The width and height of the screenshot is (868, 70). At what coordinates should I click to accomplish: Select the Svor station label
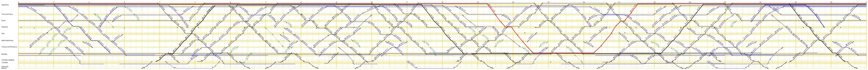click(x=3, y=34)
